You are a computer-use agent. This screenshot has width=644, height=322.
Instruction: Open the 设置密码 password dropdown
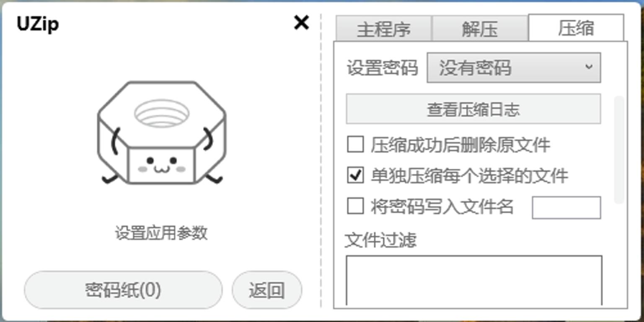tap(513, 67)
